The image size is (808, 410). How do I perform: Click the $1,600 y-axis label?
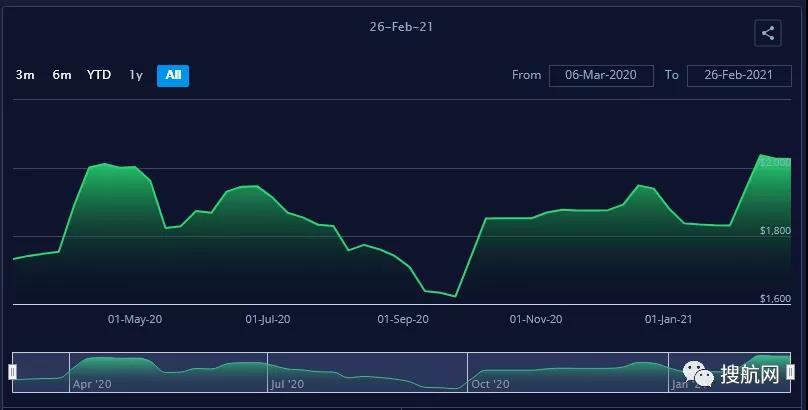(x=775, y=299)
